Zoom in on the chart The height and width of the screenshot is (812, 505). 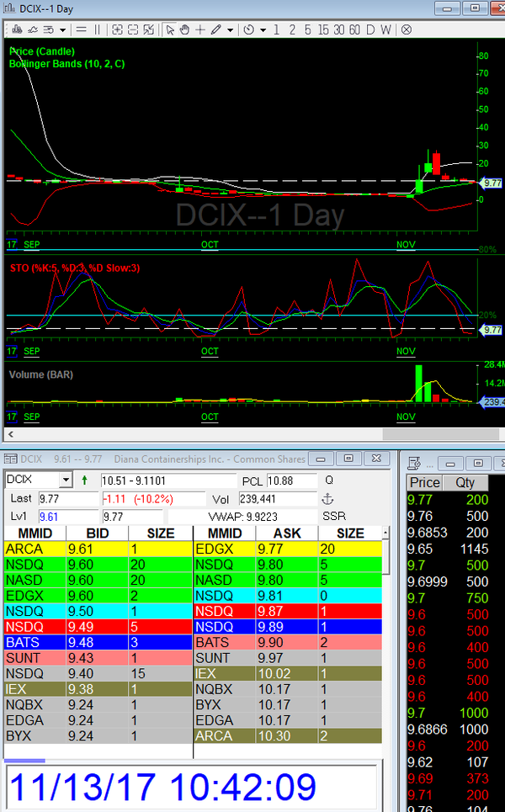pyautogui.click(x=118, y=30)
